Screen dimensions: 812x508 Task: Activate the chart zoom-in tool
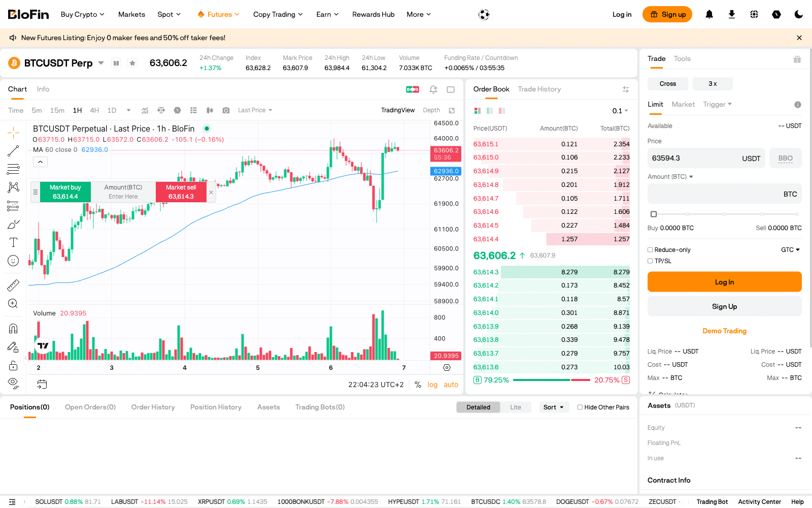(13, 303)
